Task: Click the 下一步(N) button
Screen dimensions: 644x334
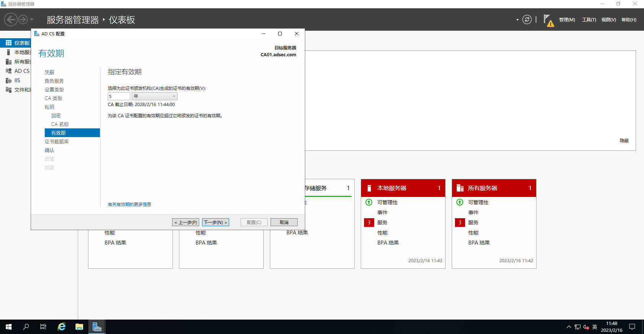Action: (215, 223)
